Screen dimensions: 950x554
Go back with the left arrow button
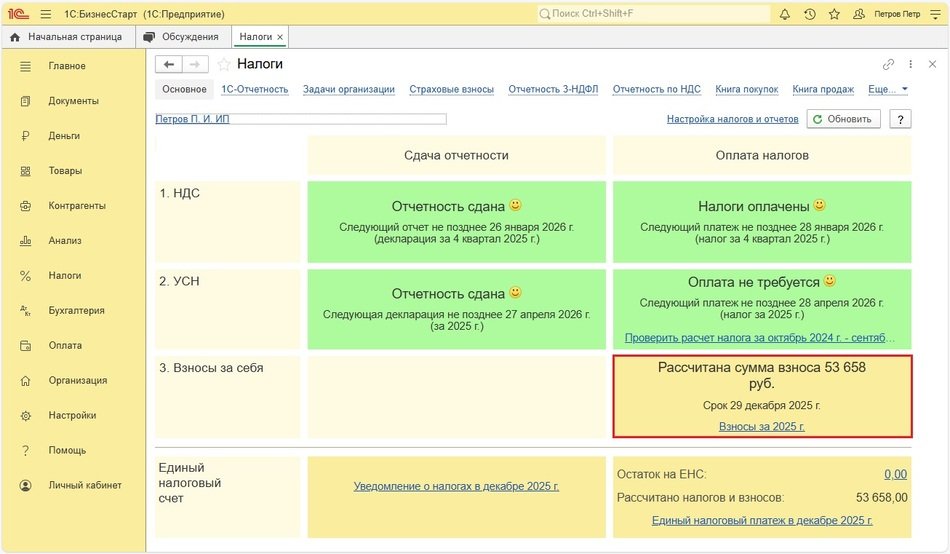(169, 64)
